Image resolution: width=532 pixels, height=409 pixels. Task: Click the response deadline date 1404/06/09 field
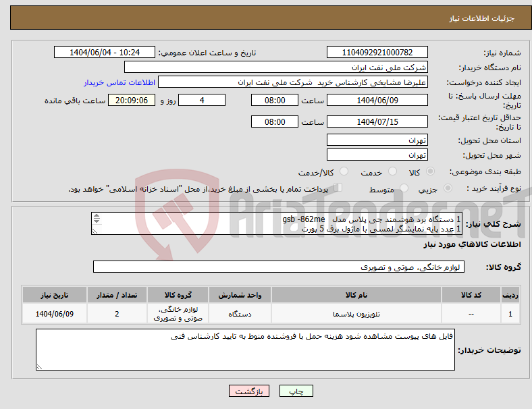tap(377, 100)
